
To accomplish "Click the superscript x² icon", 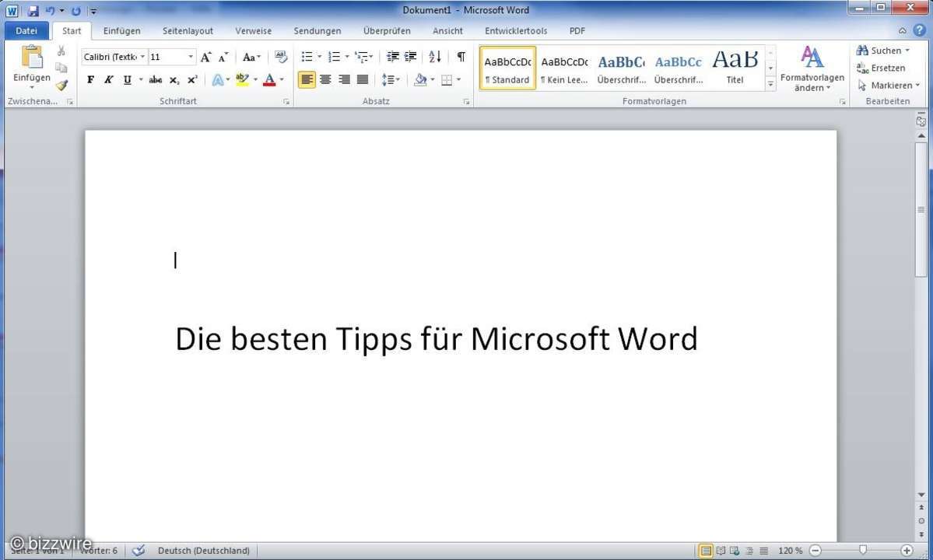I will (x=192, y=79).
